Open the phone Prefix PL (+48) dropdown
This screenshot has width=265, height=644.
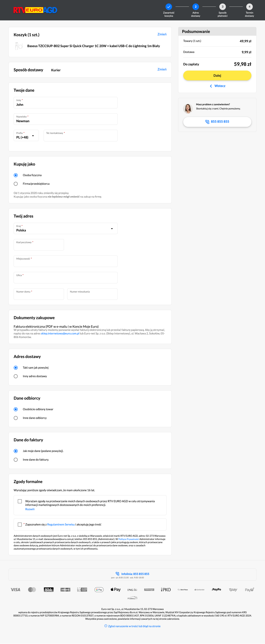[x=26, y=135]
